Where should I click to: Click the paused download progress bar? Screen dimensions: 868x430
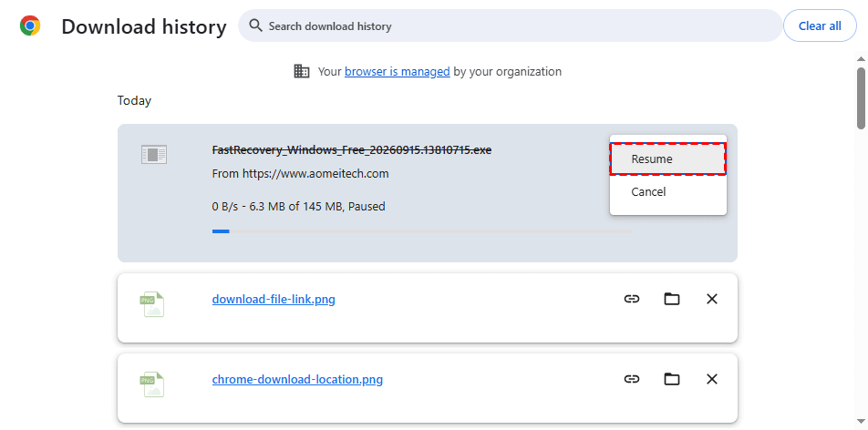click(422, 231)
